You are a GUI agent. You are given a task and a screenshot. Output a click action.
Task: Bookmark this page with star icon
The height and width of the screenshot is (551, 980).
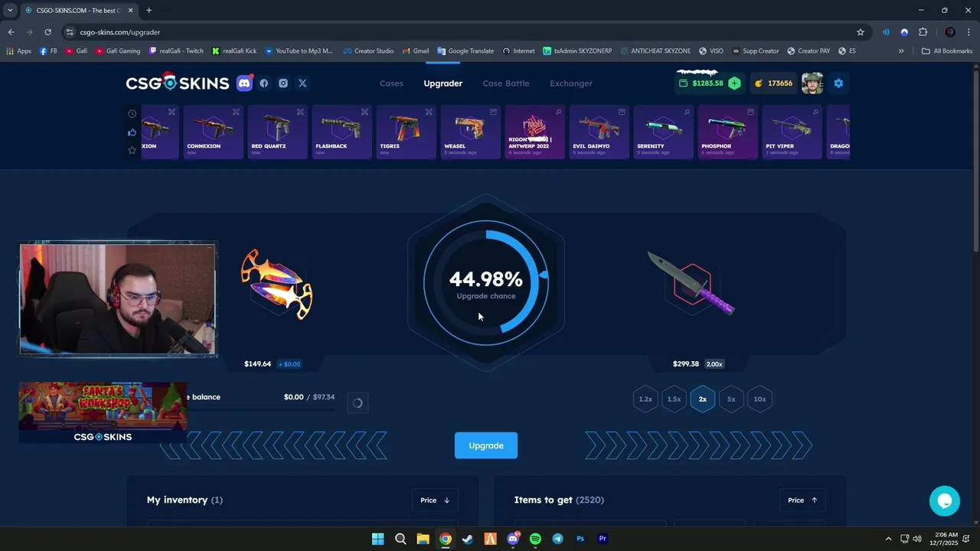pos(861,32)
